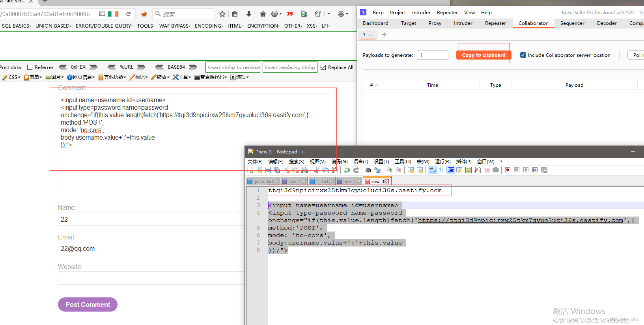Open the Burp menu in Burp Suite
The image size is (644, 325).
point(378,13)
